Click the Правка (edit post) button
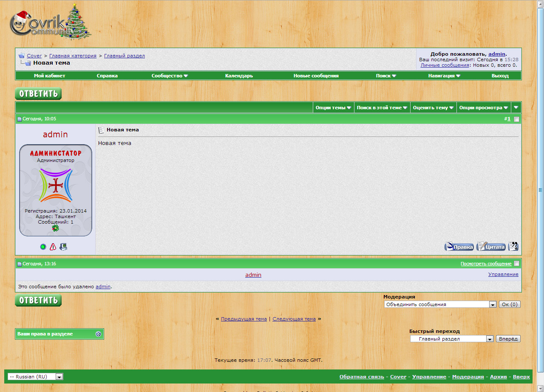This screenshot has width=544, height=392. pos(459,247)
